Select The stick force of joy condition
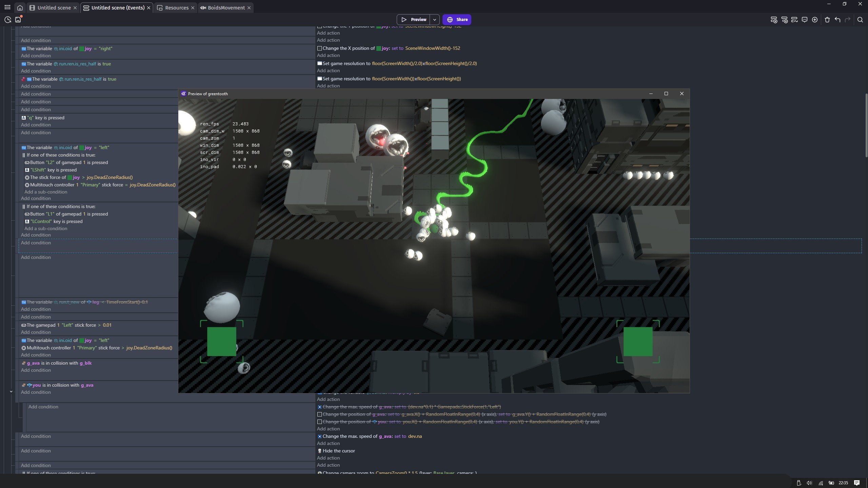Image resolution: width=868 pixels, height=488 pixels. coord(79,178)
